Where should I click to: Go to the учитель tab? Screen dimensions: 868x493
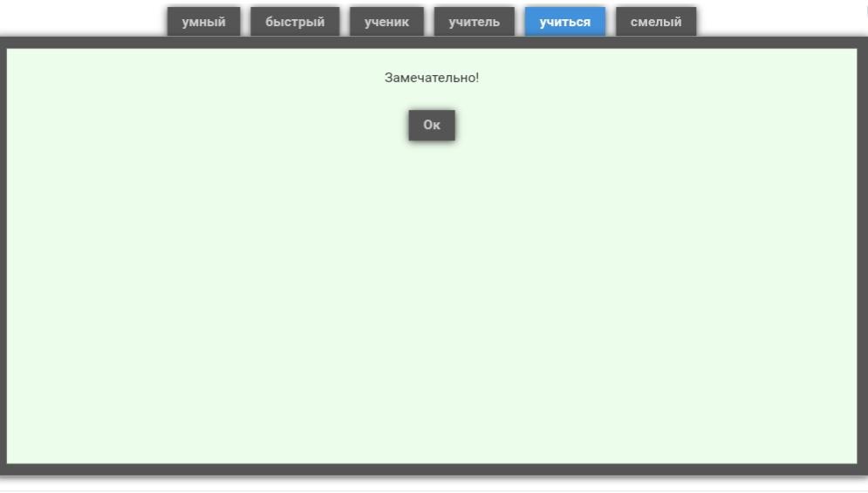(474, 23)
